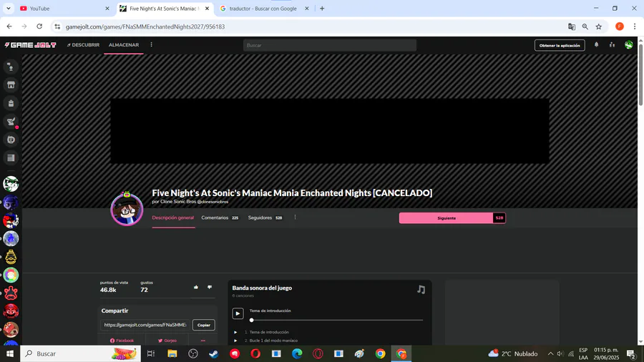Open the store icon in left sidebar
Viewport: 644px width, 362px height.
11,85
